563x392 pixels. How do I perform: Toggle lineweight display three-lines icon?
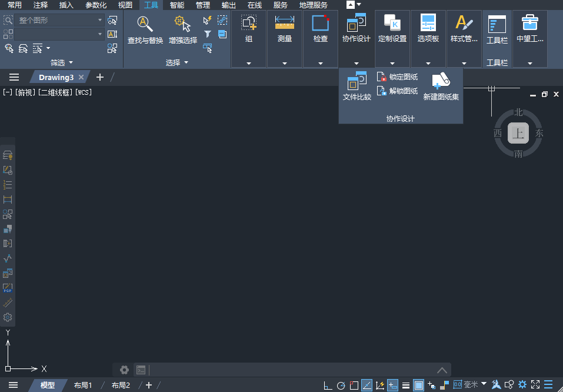(406, 385)
